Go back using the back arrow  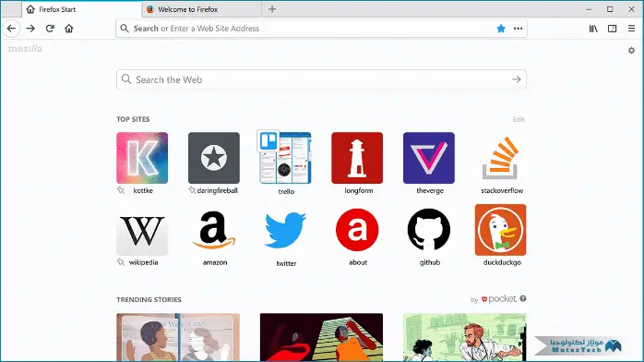coord(11,29)
